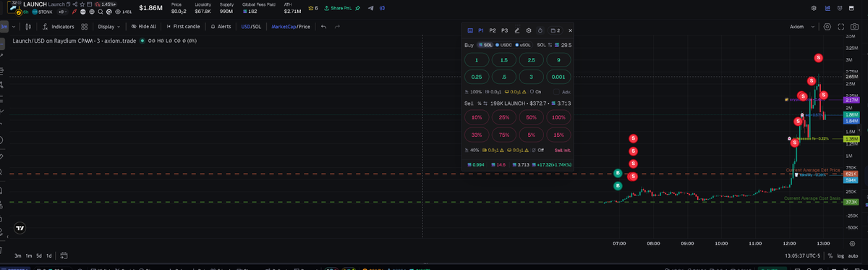The height and width of the screenshot is (270, 868).
Task: Click the TradingView logo
Action: click(20, 228)
